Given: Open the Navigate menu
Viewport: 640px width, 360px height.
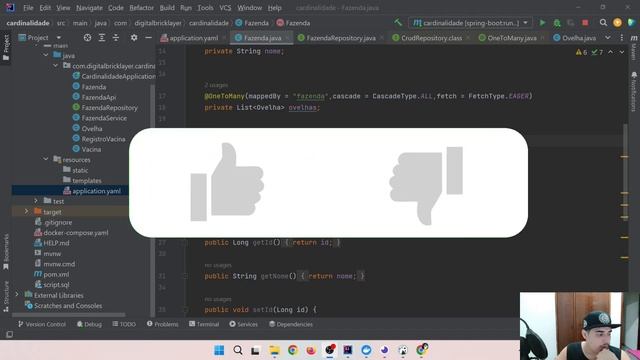Looking at the screenshot, I should click(x=89, y=8).
